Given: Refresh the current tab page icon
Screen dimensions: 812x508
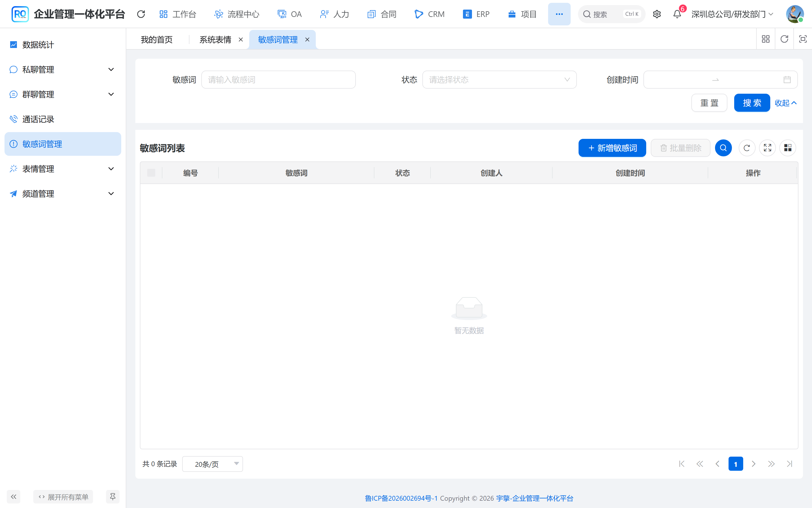Looking at the screenshot, I should (784, 39).
